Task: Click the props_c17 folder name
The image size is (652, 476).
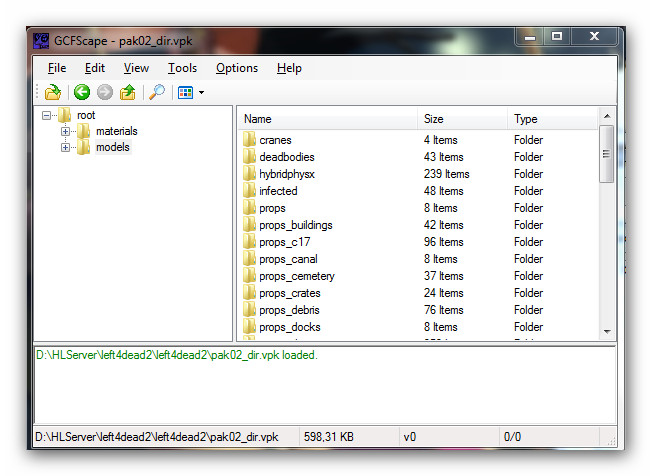Action: click(x=285, y=242)
